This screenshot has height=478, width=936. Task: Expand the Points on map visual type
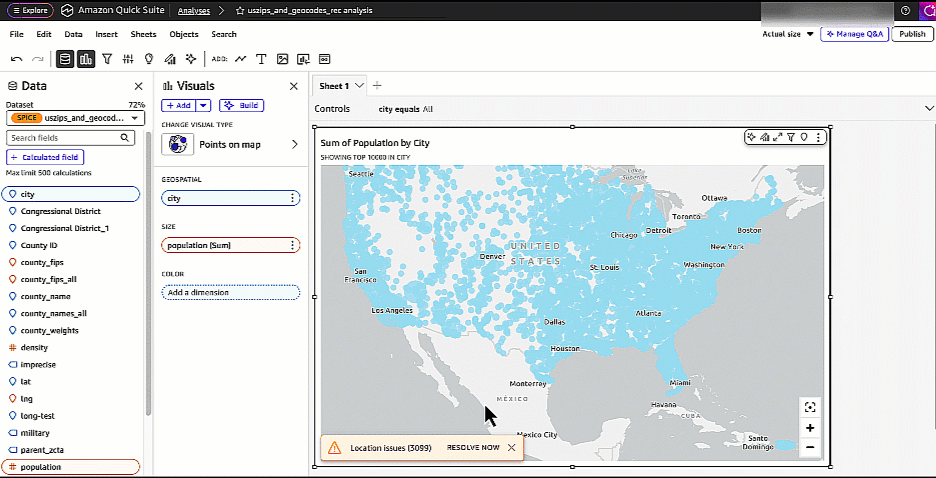click(x=294, y=145)
